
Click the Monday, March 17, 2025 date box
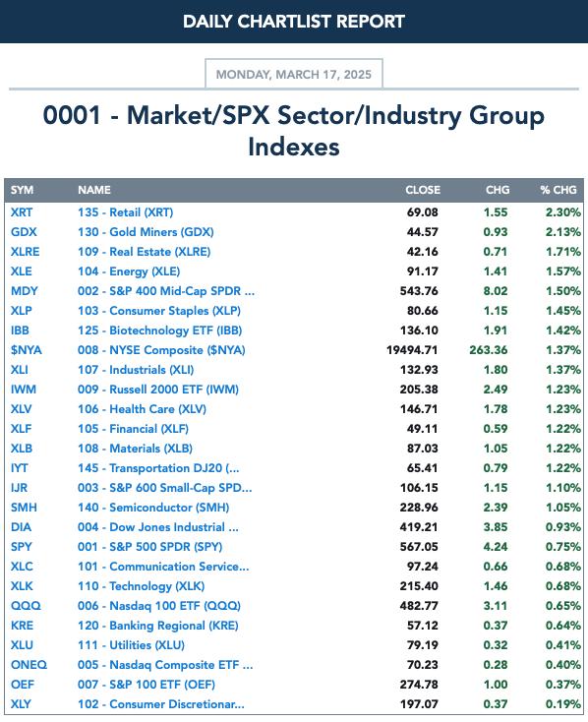(294, 74)
